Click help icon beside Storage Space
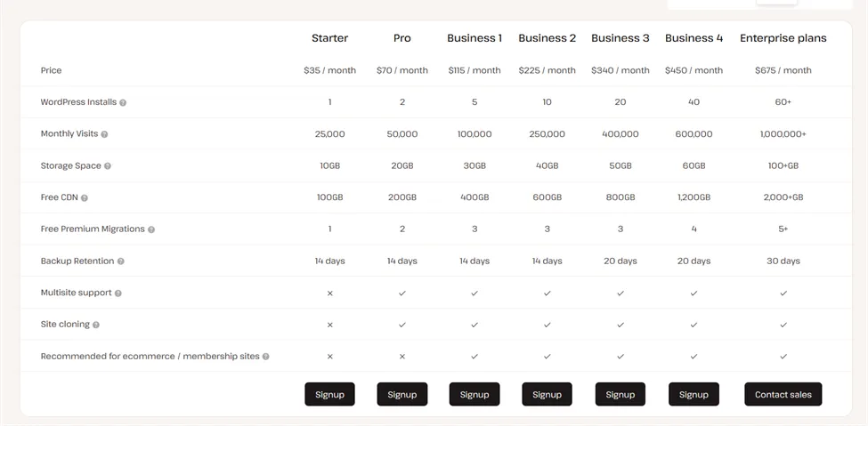The height and width of the screenshot is (458, 868). pos(108,166)
